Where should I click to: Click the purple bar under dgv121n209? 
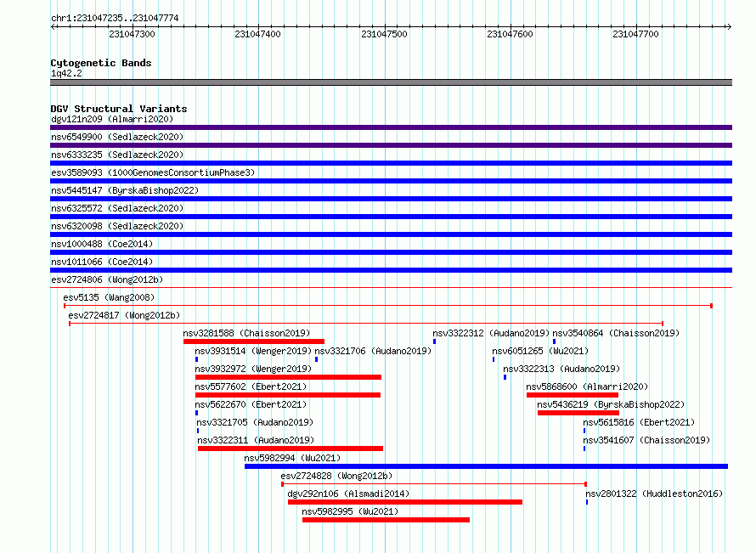(x=391, y=127)
